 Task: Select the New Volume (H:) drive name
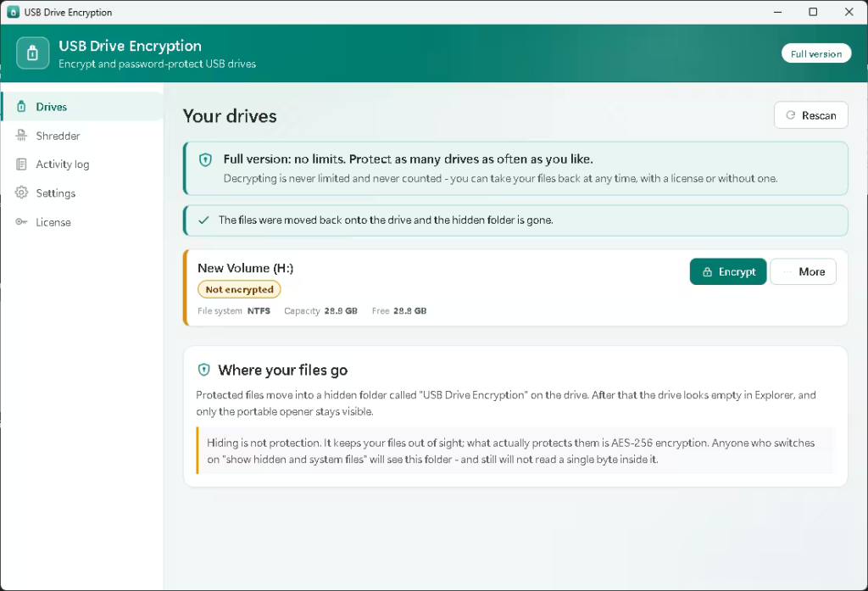point(245,268)
